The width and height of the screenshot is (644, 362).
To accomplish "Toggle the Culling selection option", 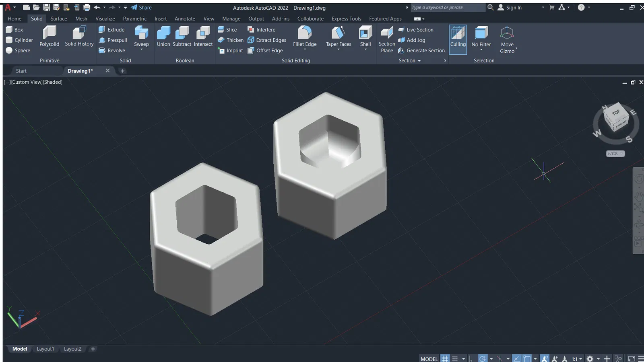I will [x=458, y=39].
